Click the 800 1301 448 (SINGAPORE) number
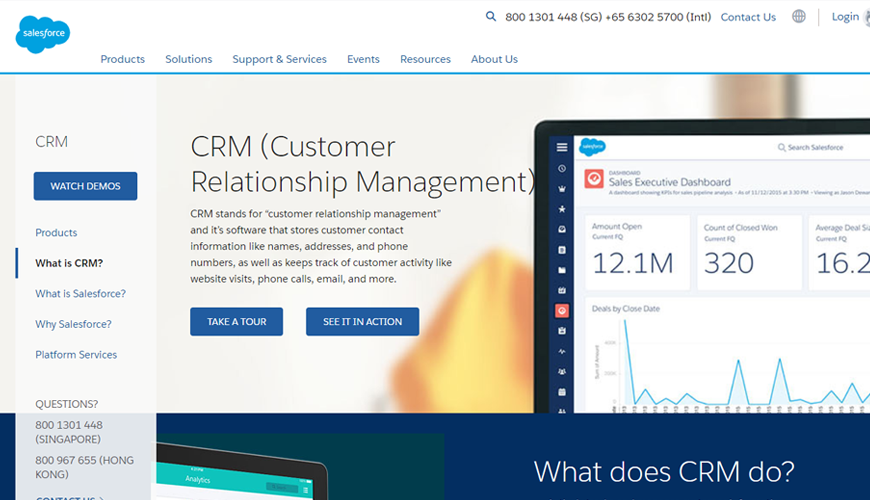Screen dimensions: 870x500 coord(69,432)
